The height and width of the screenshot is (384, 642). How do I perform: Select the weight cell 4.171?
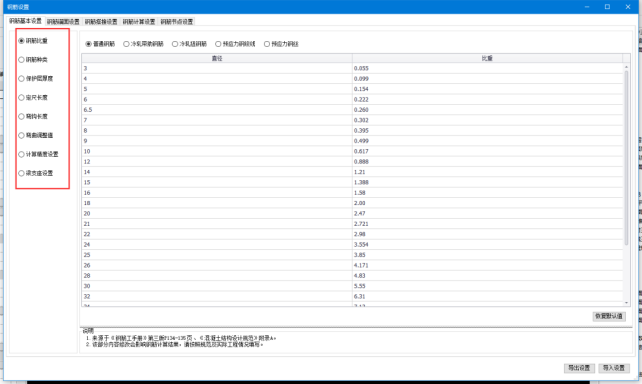click(x=487, y=265)
